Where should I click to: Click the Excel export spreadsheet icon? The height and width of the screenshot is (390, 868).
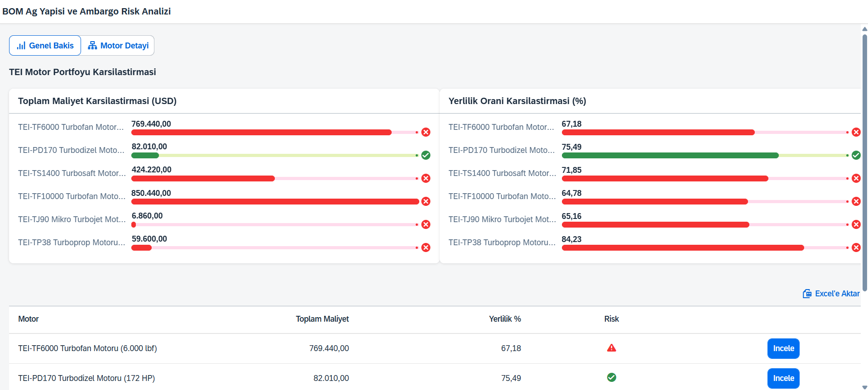807,294
